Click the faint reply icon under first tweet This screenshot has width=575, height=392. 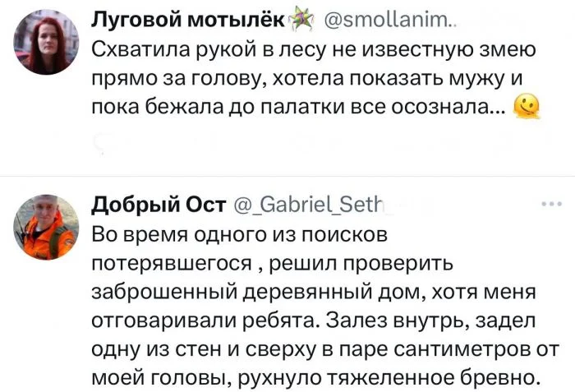tap(100, 142)
